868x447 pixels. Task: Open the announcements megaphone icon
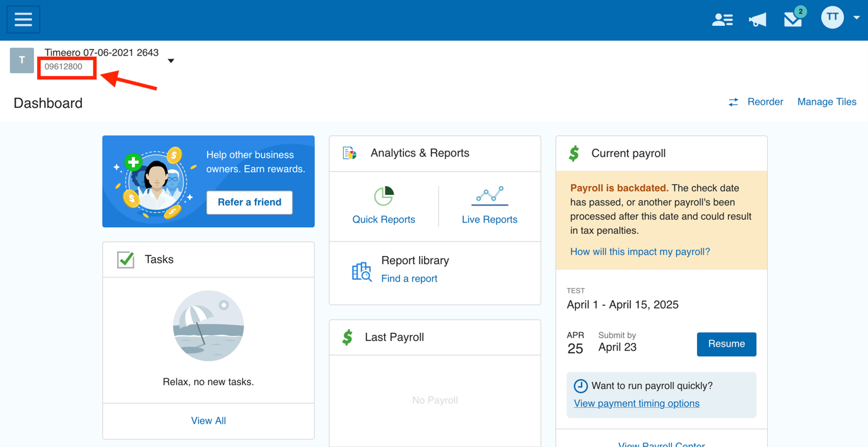(757, 19)
